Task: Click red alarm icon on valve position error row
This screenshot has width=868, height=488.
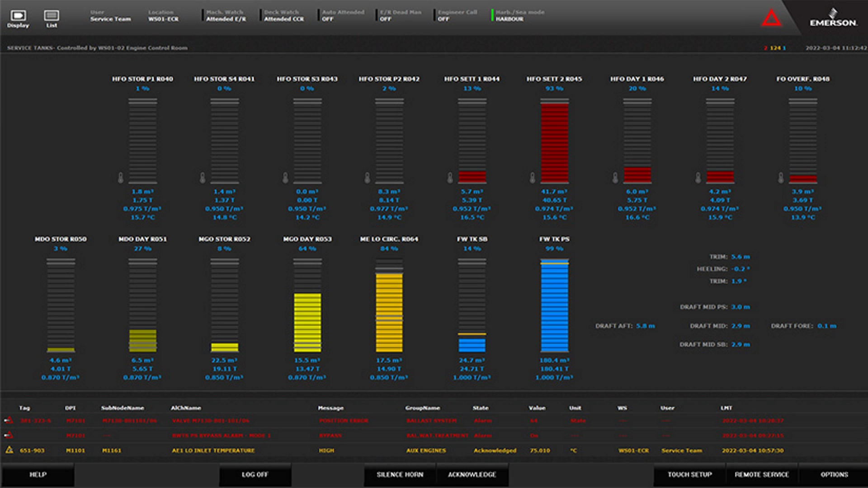Action: pos(9,420)
